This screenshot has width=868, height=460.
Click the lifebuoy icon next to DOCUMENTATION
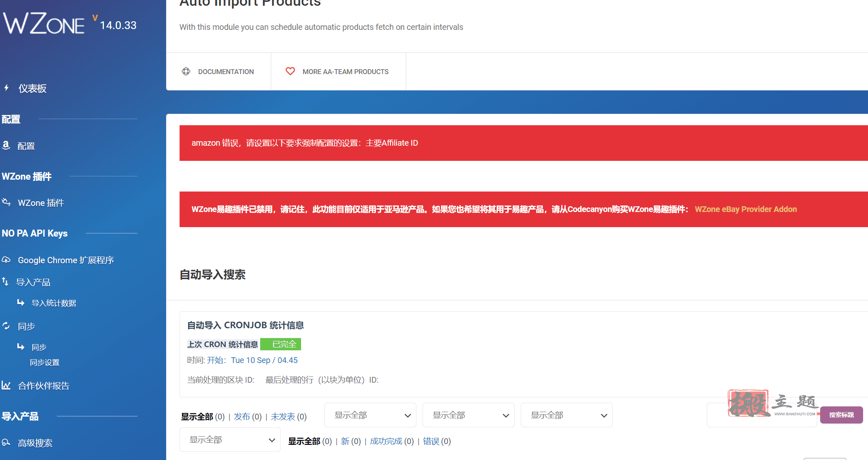186,71
